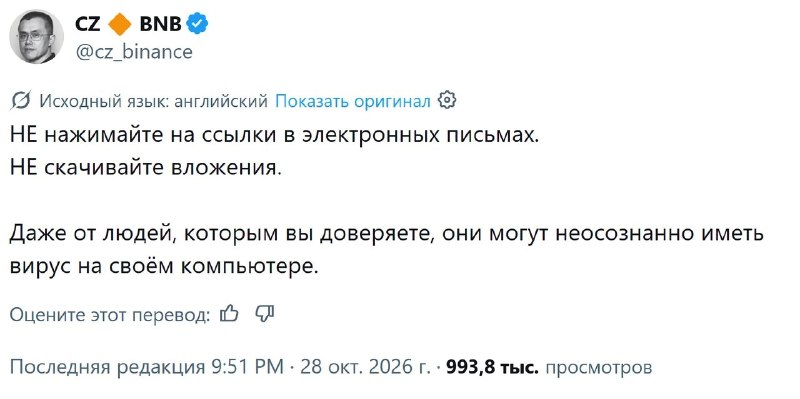
Task: Click the 28 окт. 2026 г. date
Action: (365, 367)
